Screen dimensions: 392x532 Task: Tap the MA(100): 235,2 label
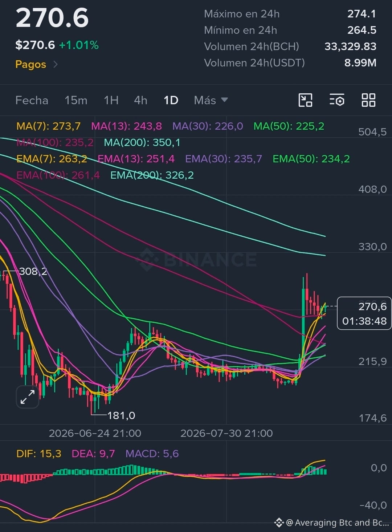[55, 142]
